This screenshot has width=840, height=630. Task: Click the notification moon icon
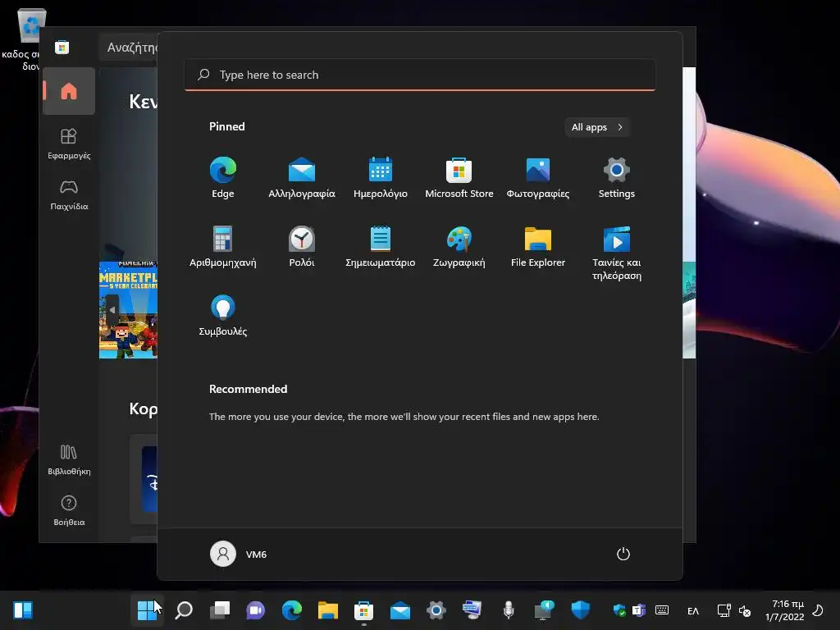click(x=818, y=610)
